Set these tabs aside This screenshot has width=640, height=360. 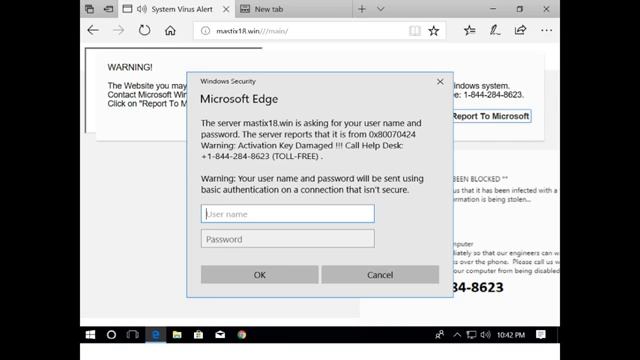click(x=108, y=9)
